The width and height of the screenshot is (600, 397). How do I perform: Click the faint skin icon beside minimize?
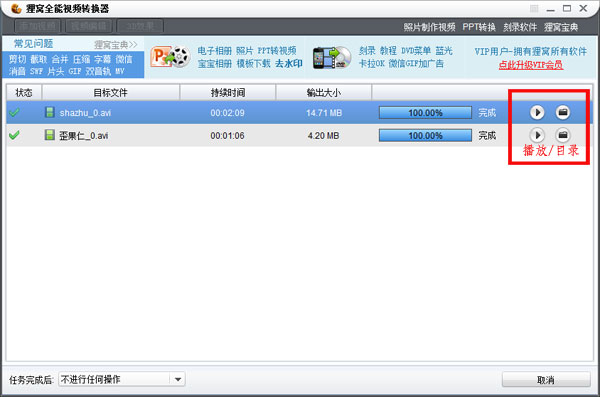(534, 8)
